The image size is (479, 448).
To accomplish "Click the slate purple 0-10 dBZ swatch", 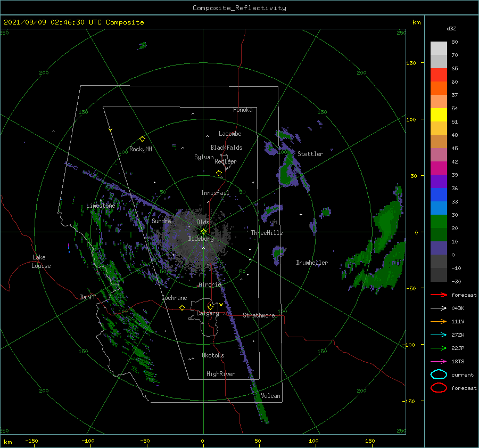I will click(439, 248).
